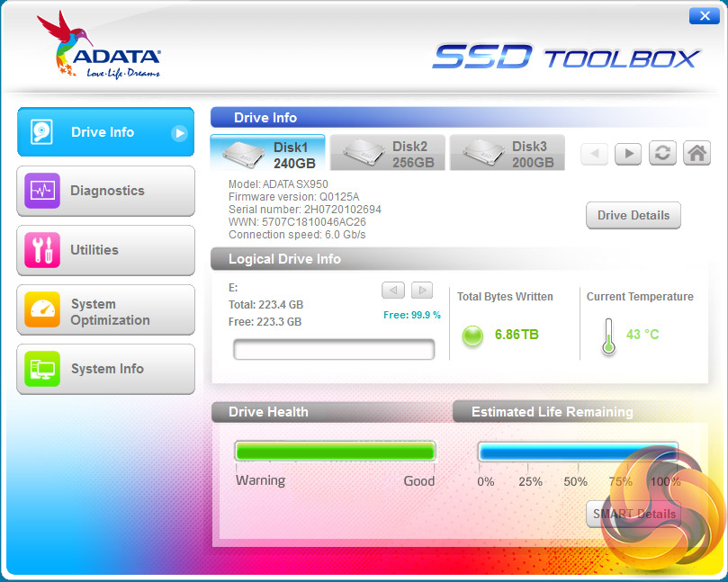728x582 pixels.
Task: Click the Free: 99.9 % label
Action: (x=412, y=315)
